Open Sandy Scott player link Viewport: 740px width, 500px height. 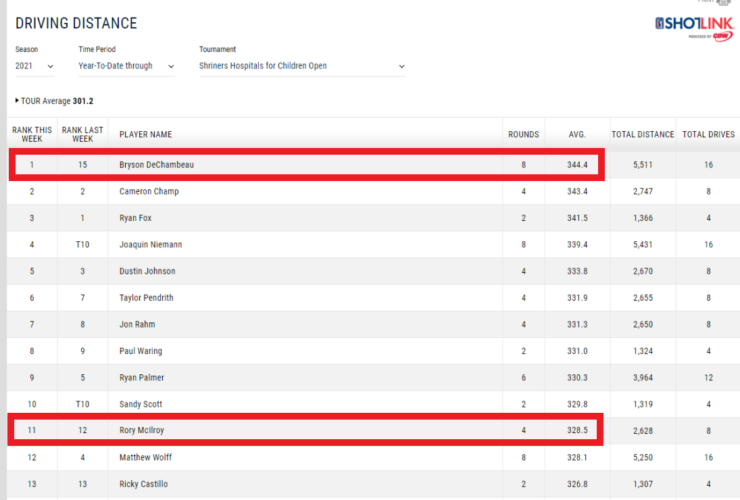tap(141, 404)
